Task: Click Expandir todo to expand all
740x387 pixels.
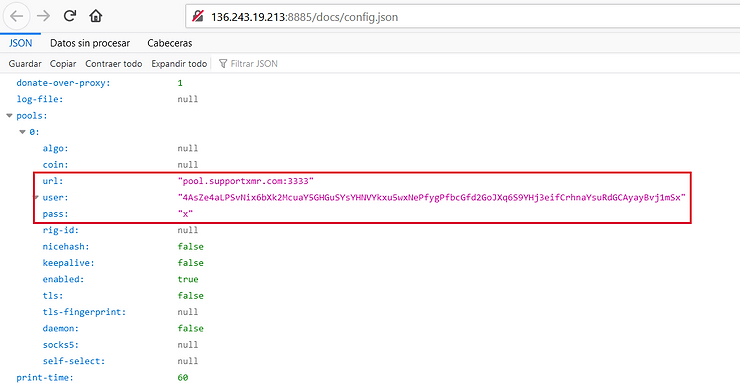Action: (x=179, y=64)
